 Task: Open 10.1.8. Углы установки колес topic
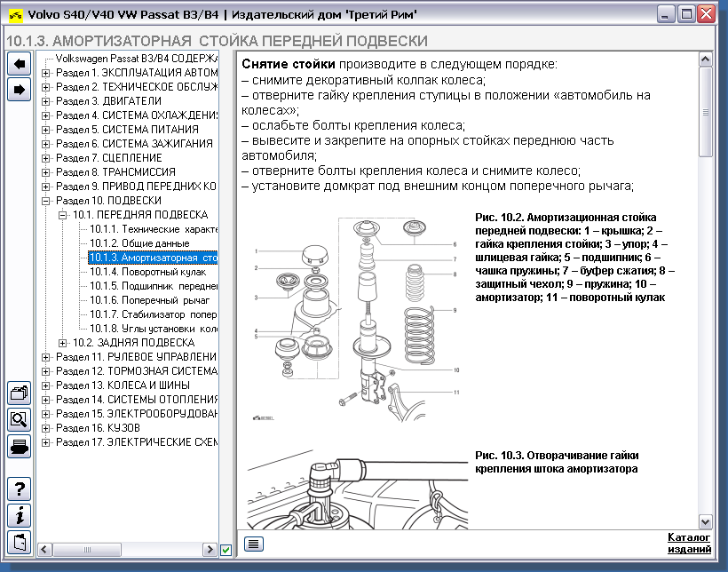pyautogui.click(x=154, y=329)
